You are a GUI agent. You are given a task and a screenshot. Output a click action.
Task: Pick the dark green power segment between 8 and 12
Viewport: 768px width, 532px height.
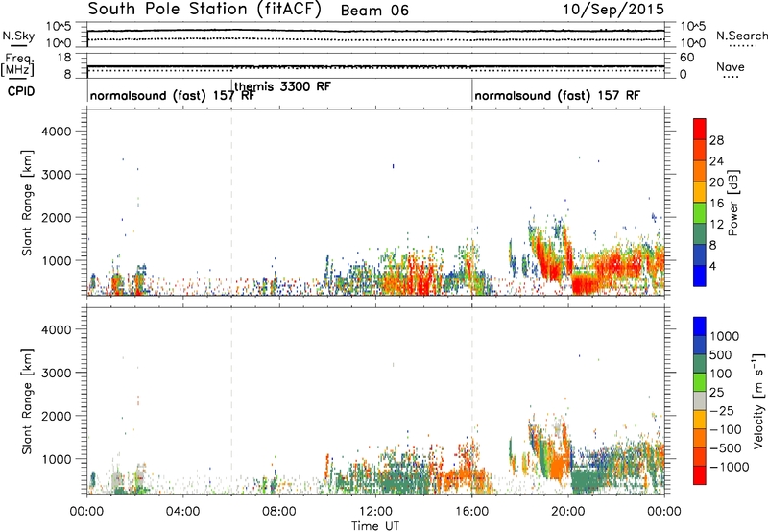700,234
